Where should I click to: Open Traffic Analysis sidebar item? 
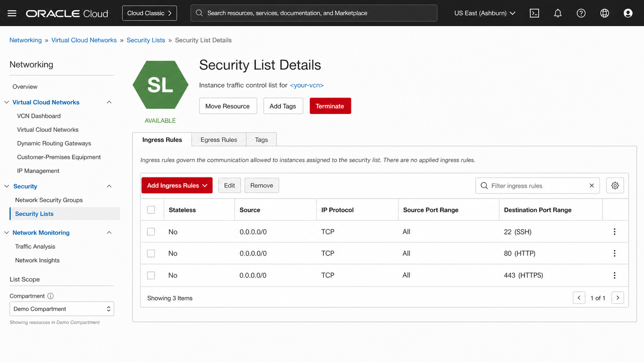click(x=35, y=247)
